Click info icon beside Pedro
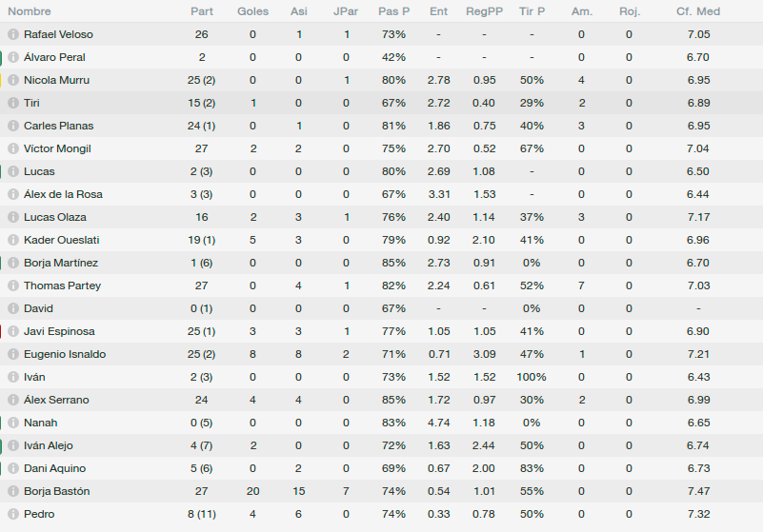Screen dimensions: 763x532 pyautogui.click(x=13, y=515)
